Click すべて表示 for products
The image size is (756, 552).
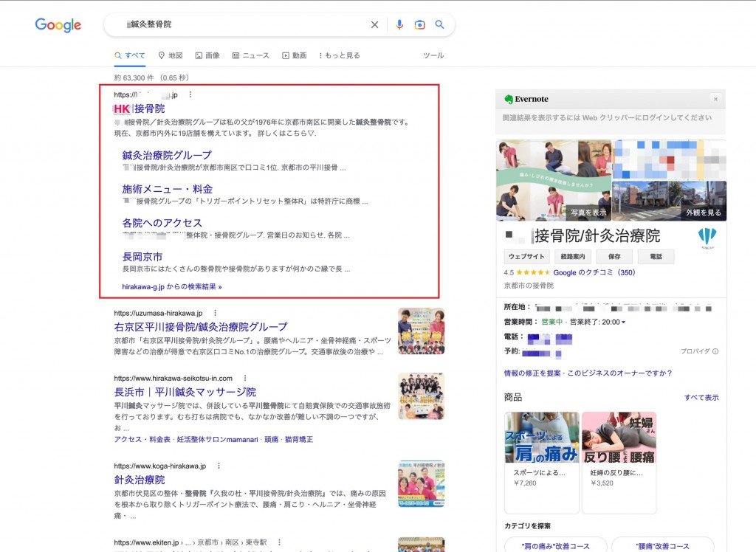(701, 398)
